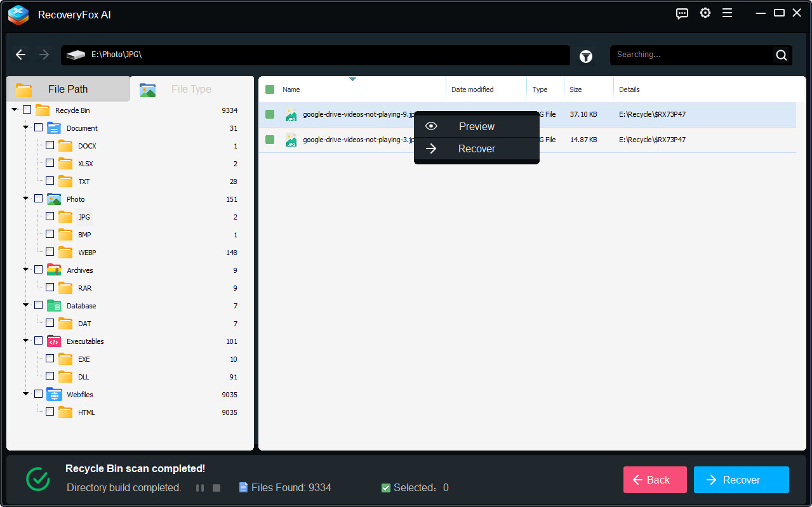Click the Searching input field
This screenshot has width=812, height=507.
pyautogui.click(x=692, y=55)
